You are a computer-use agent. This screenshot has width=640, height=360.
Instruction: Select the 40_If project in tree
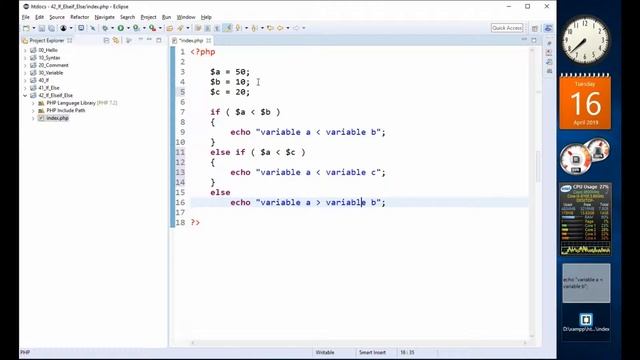pyautogui.click(x=43, y=80)
